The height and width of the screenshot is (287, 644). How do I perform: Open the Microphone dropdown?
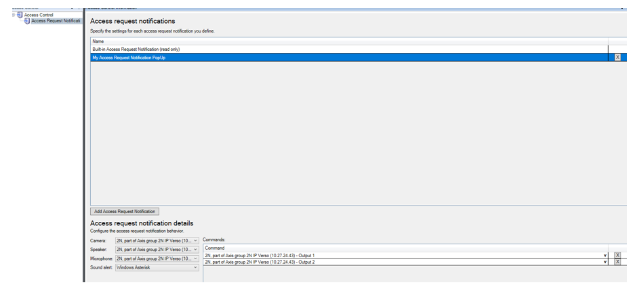click(x=196, y=259)
